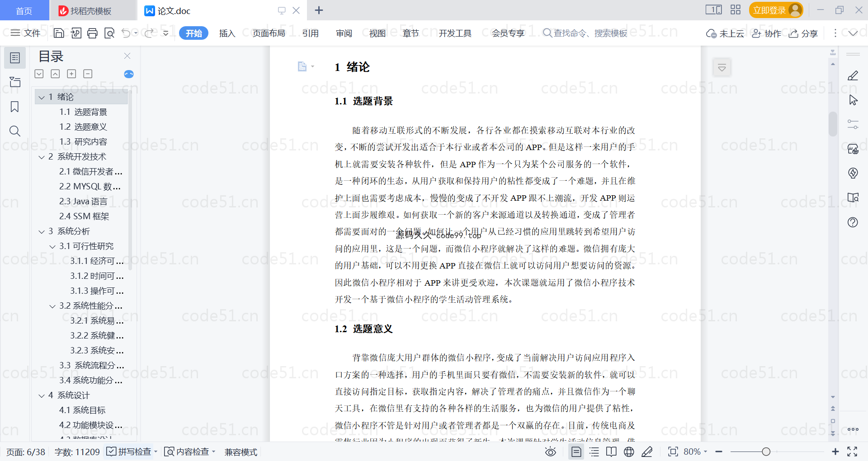The height and width of the screenshot is (461, 868).
Task: Click the selection arrow tool on right sidebar
Action: [853, 100]
